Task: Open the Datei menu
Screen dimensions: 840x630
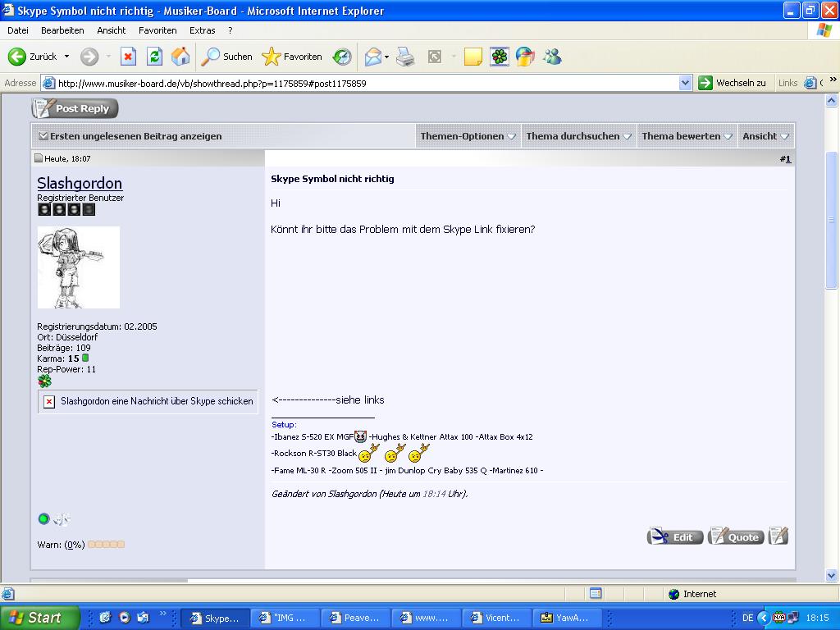Action: 18,30
